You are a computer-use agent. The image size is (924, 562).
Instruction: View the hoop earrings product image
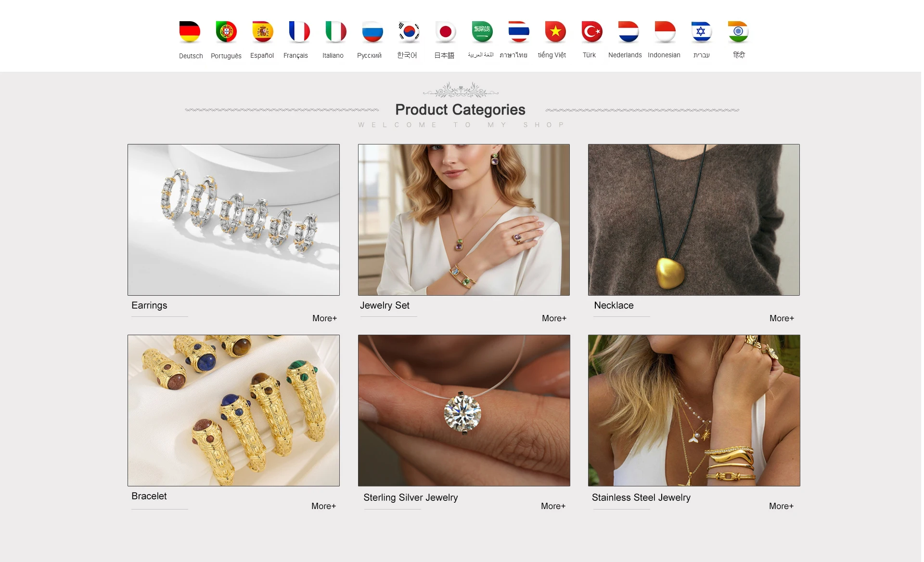[233, 220]
